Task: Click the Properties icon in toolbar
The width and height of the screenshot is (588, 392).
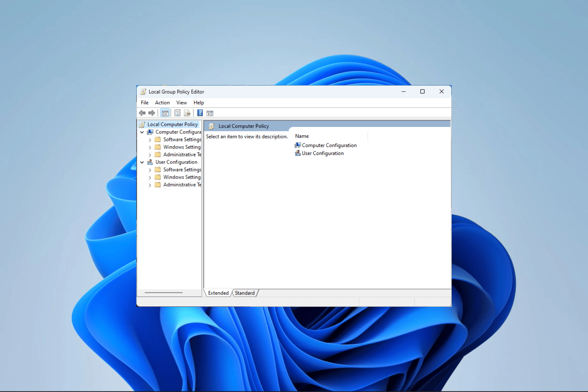Action: pyautogui.click(x=177, y=113)
